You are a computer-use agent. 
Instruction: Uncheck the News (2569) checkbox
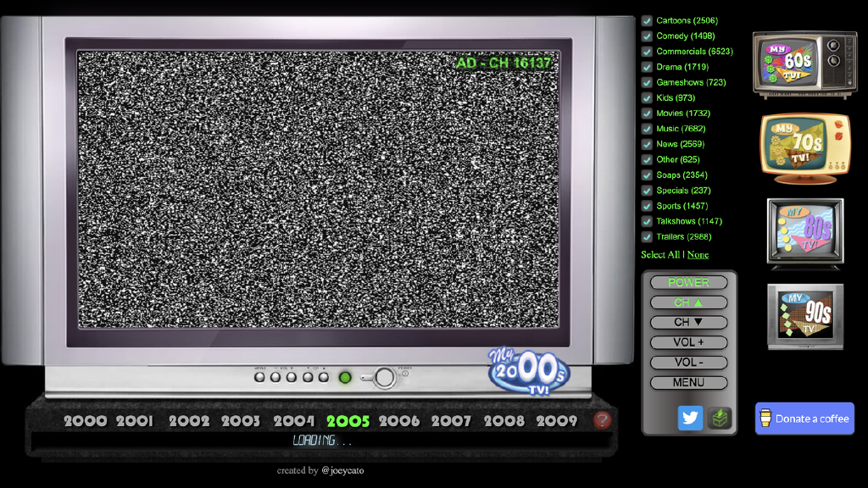[647, 144]
